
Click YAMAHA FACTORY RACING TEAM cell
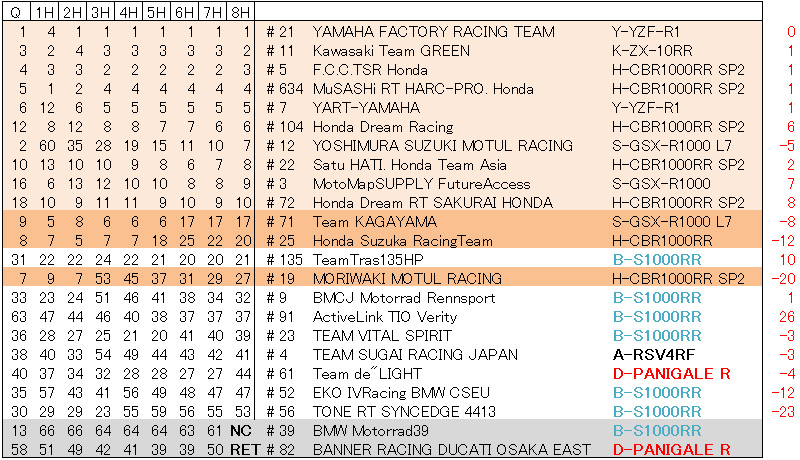click(x=433, y=32)
